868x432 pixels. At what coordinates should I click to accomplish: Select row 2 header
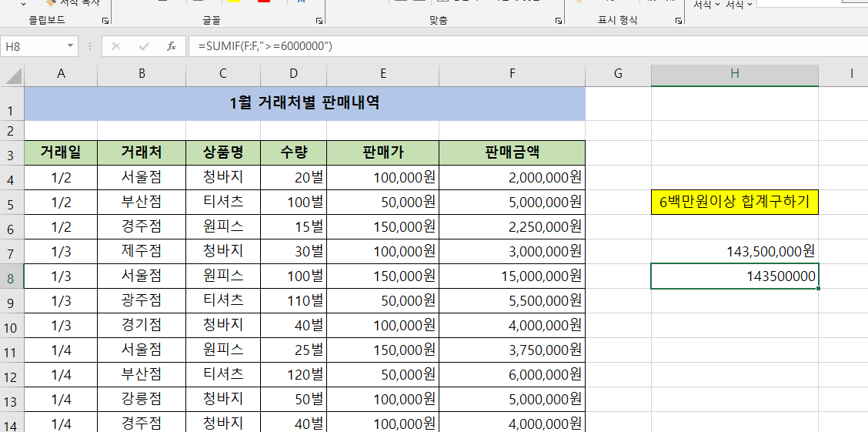point(12,131)
